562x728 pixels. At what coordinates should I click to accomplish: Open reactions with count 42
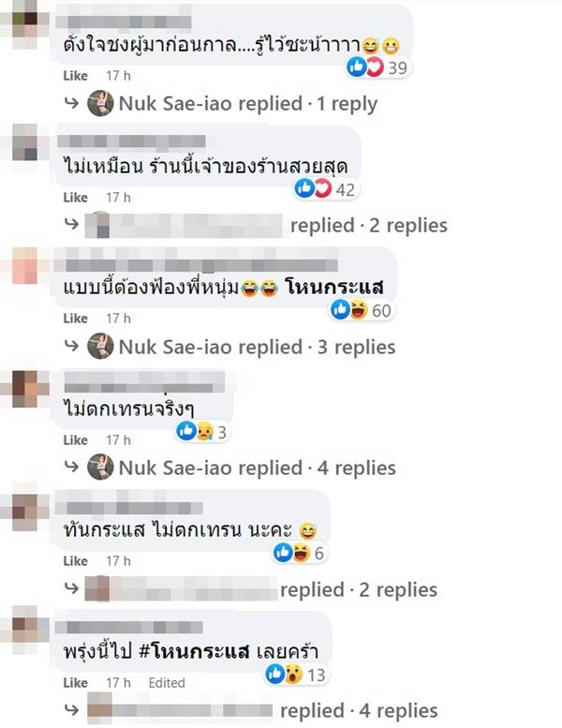point(326,189)
